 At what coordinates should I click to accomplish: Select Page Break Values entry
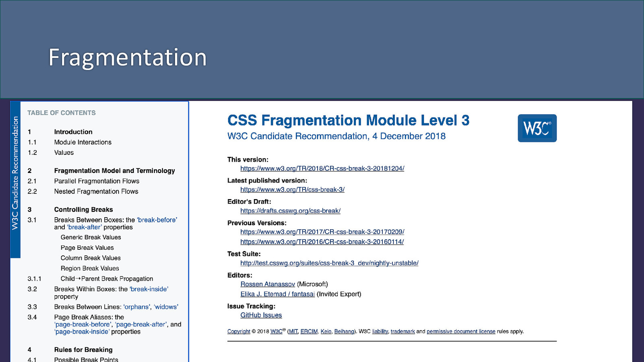(87, 248)
